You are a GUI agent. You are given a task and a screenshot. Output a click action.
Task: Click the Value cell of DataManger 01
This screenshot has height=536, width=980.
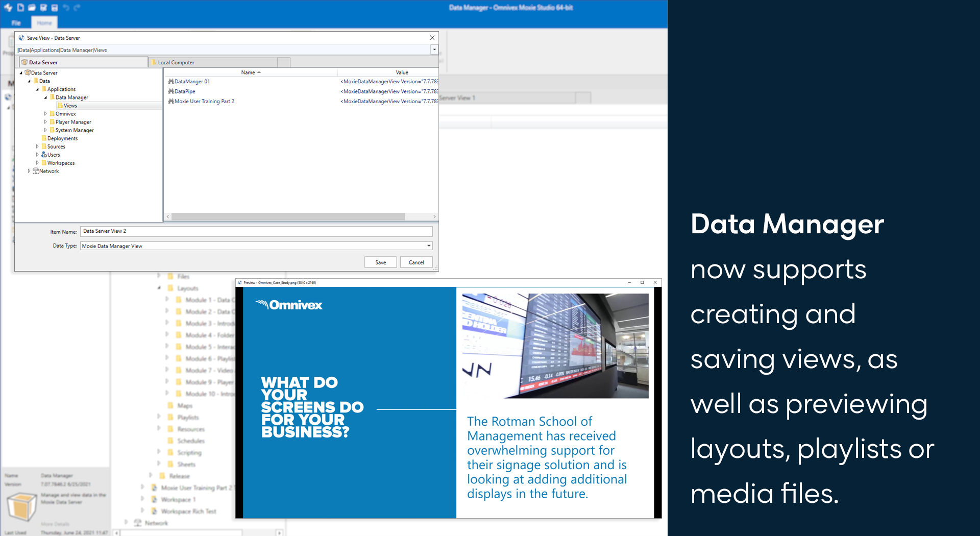click(389, 81)
